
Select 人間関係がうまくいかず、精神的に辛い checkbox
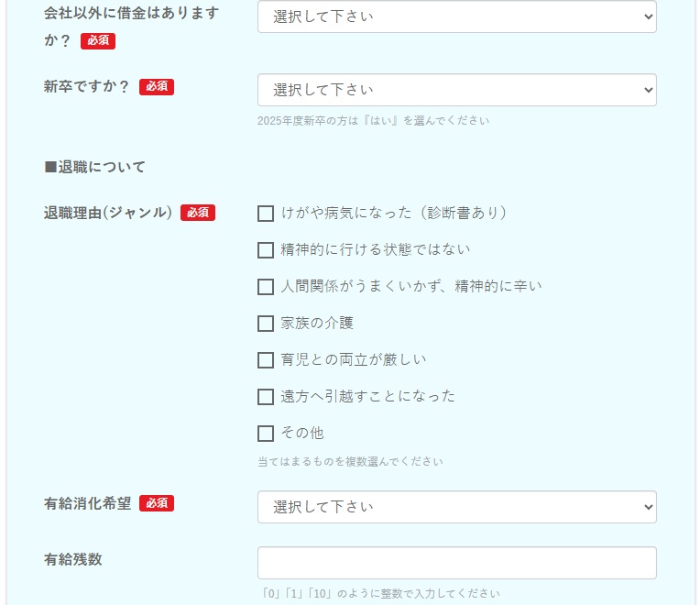[x=266, y=287]
